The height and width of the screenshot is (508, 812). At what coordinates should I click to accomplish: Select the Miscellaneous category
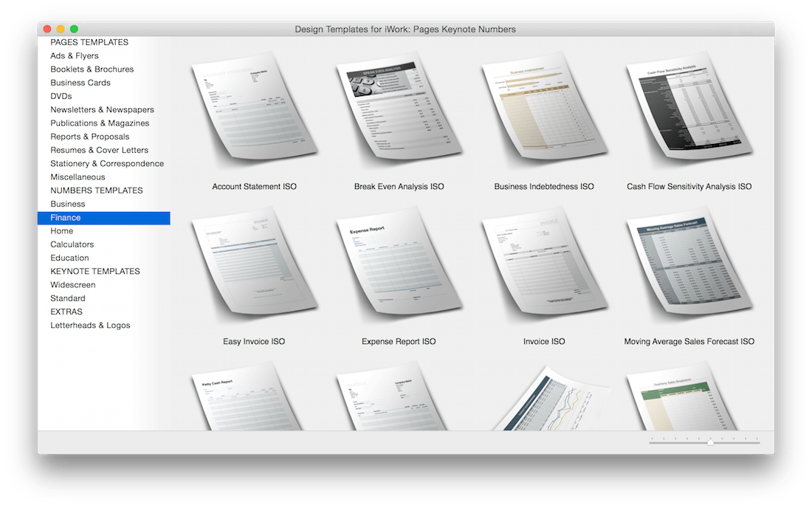pos(78,177)
